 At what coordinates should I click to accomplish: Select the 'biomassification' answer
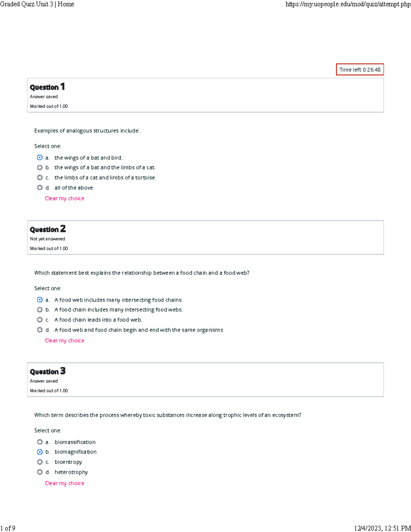(x=40, y=442)
